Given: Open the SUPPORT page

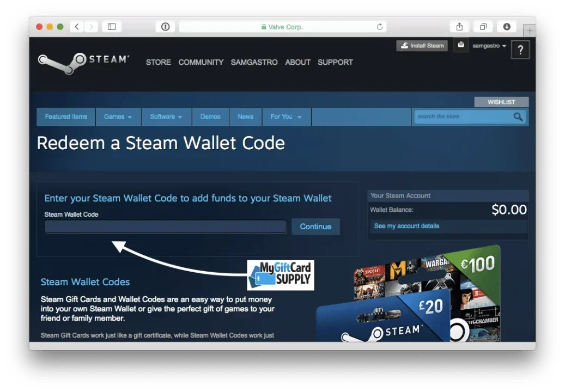Looking at the screenshot, I should [x=336, y=62].
